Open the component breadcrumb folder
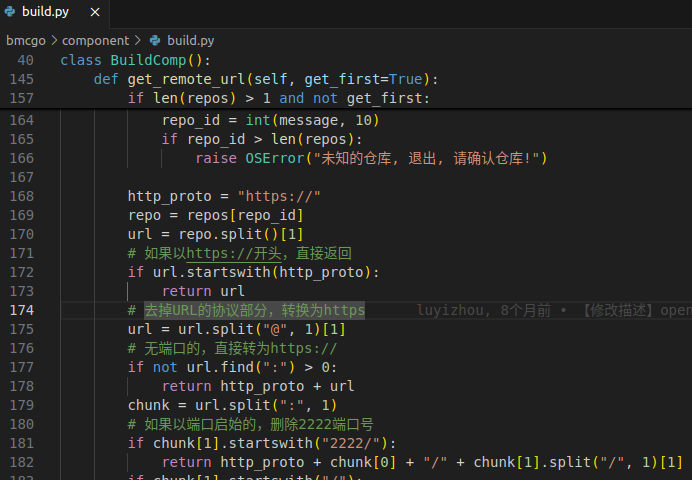 coord(95,41)
